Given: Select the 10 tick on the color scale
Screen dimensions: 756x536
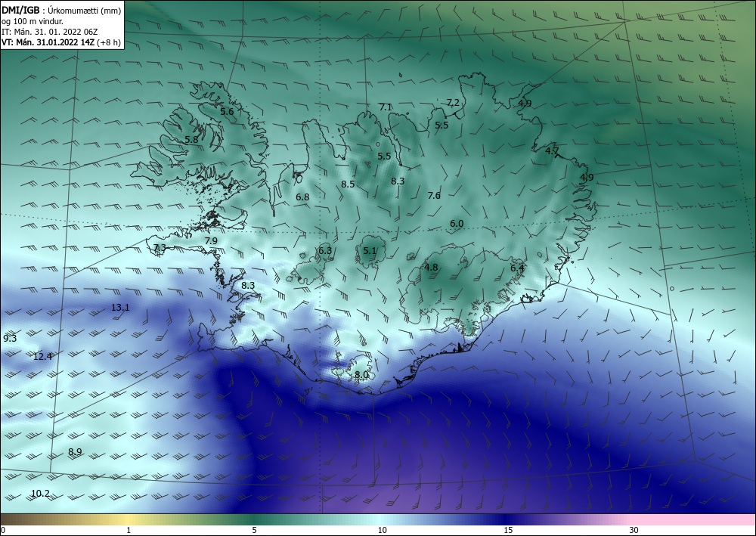Looking at the screenshot, I should click(383, 530).
